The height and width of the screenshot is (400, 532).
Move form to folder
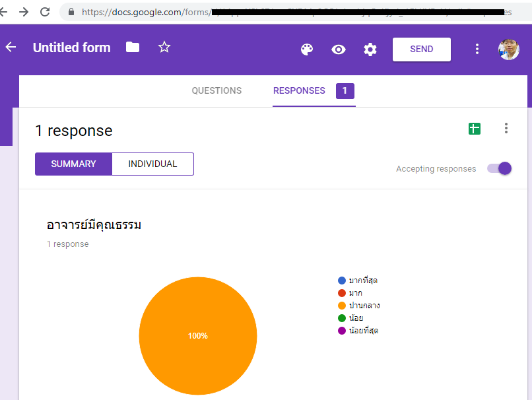point(133,48)
